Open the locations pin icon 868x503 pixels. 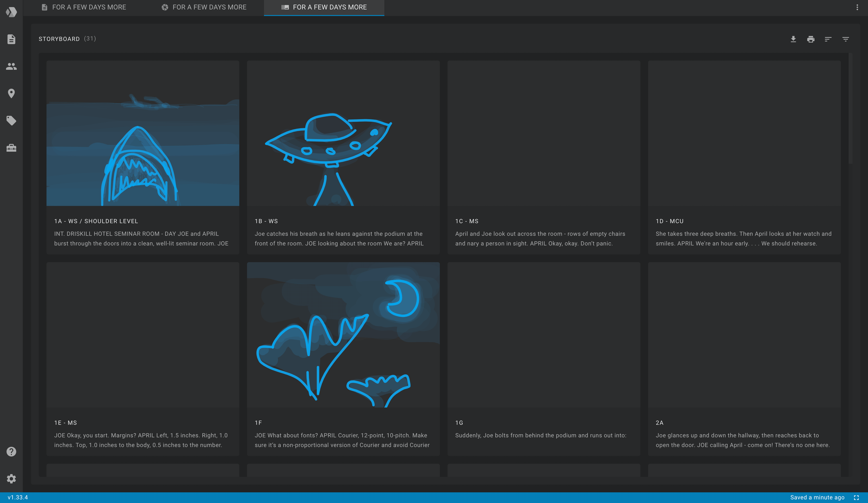tap(11, 93)
